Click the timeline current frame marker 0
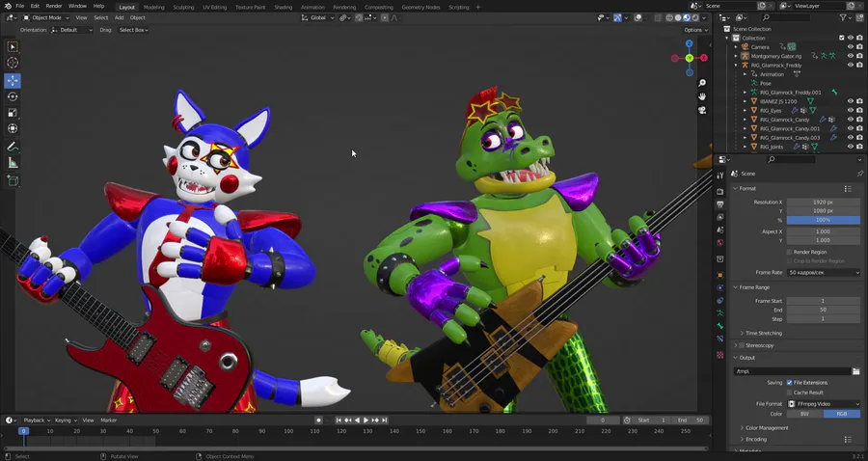This screenshot has height=461, width=868. (23, 431)
